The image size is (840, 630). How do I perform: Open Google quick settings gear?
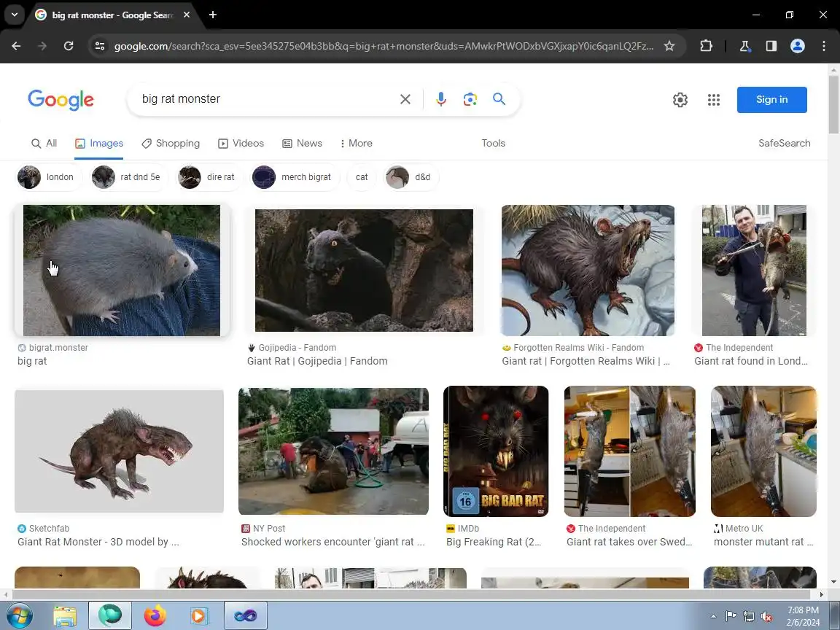click(680, 100)
